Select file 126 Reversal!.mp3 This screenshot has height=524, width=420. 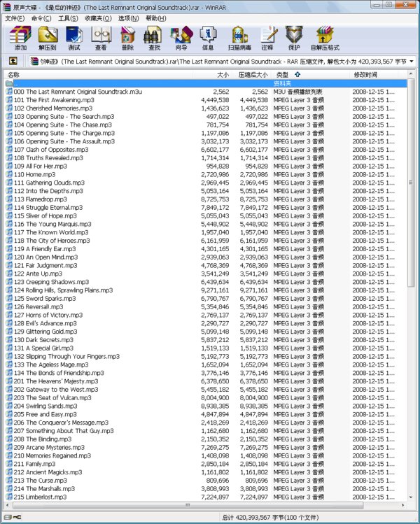click(x=38, y=307)
